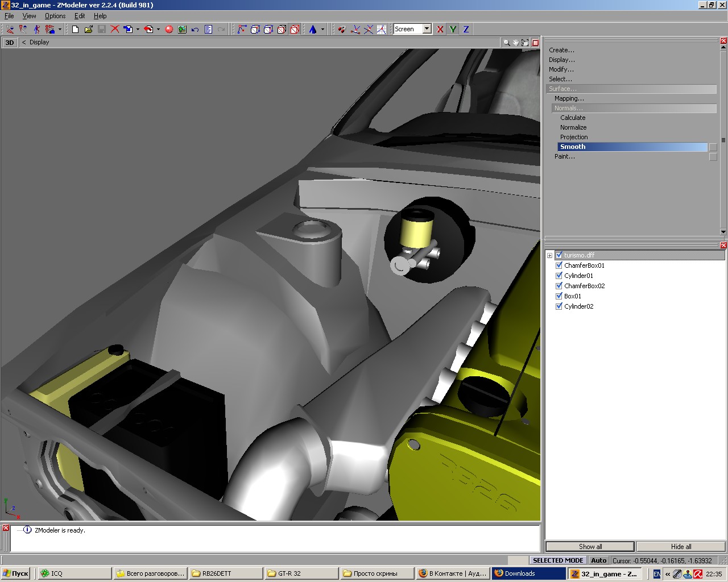Open the Options menu

(55, 16)
